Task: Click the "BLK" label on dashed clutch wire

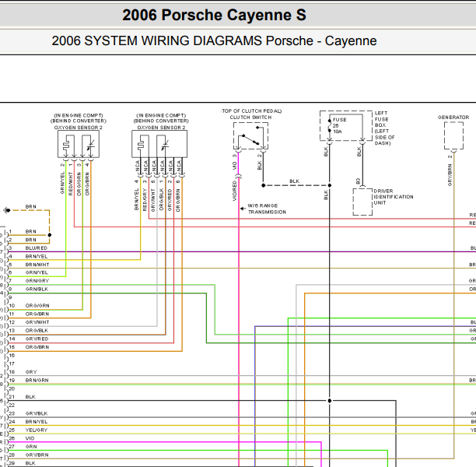Action: pos(295,181)
